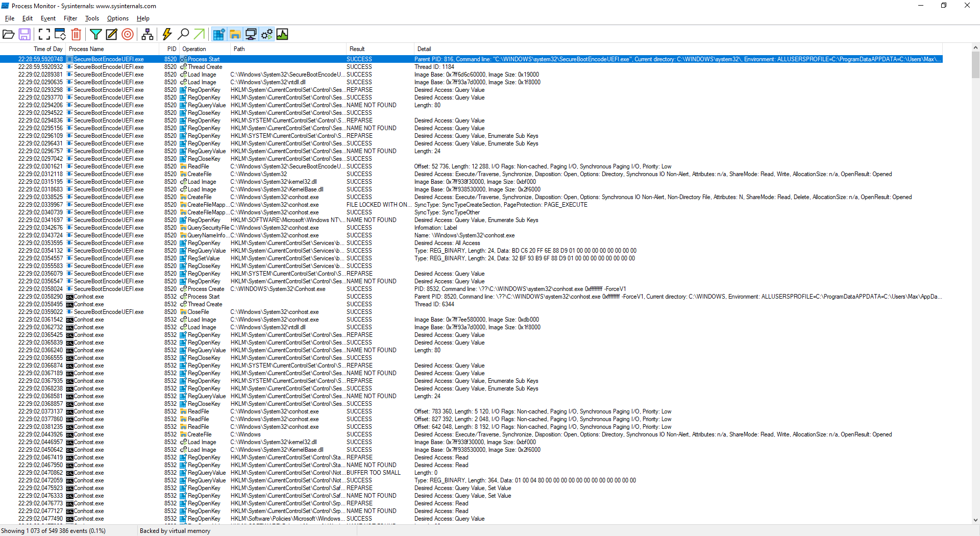980x536 pixels.
Task: Click the Operation column header
Action: coord(205,49)
